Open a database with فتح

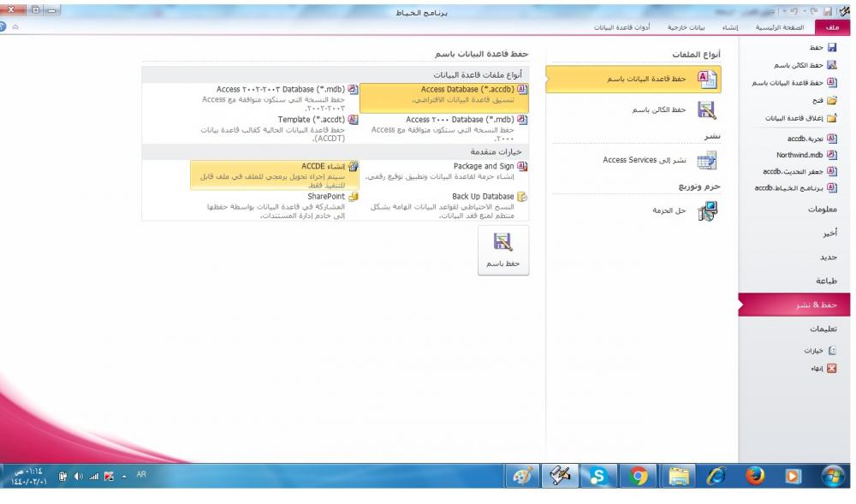824,101
